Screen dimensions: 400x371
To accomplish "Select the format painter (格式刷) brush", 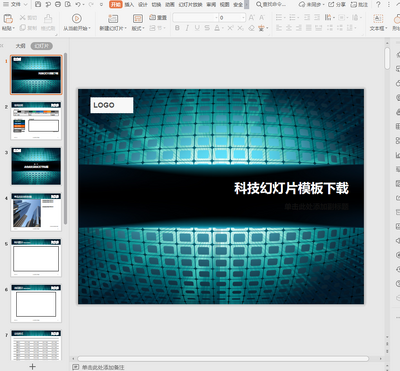I will (48, 18).
